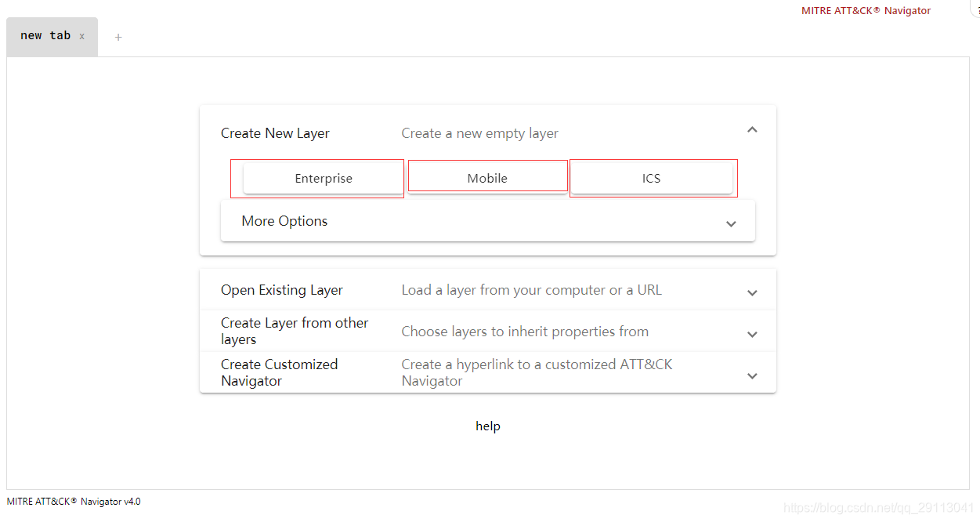The width and height of the screenshot is (980, 522).
Task: Click 'Create a hyperlink to a customized ATT&CK Navigator'
Action: coord(537,372)
